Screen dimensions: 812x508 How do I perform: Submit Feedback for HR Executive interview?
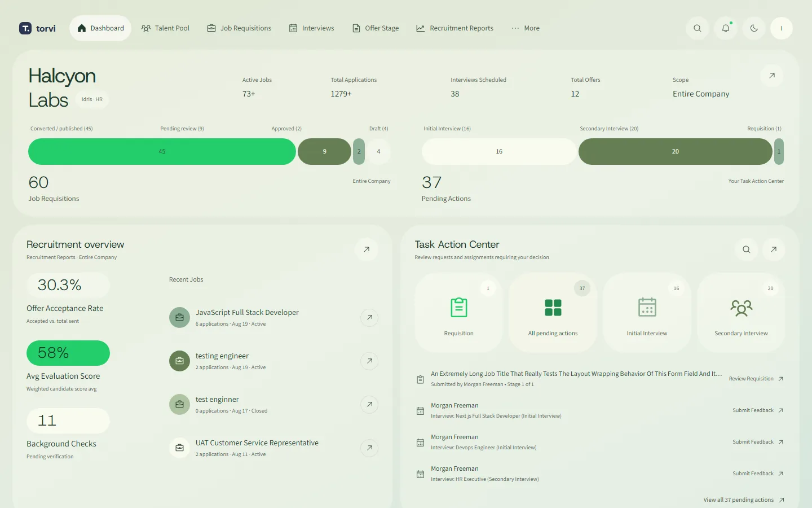coord(758,474)
